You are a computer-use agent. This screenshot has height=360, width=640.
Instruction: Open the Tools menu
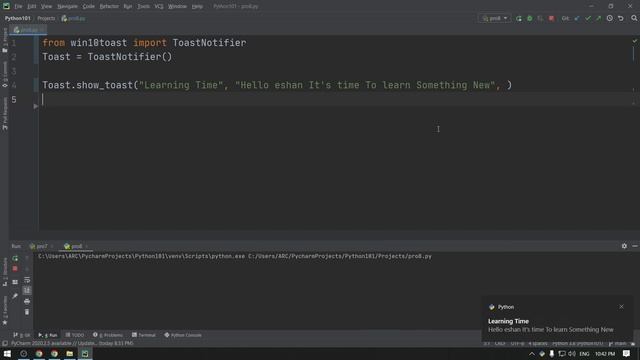point(143,7)
